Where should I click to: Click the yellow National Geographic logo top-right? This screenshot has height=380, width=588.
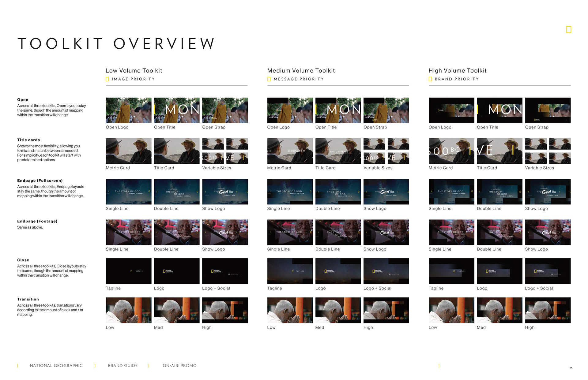569,30
